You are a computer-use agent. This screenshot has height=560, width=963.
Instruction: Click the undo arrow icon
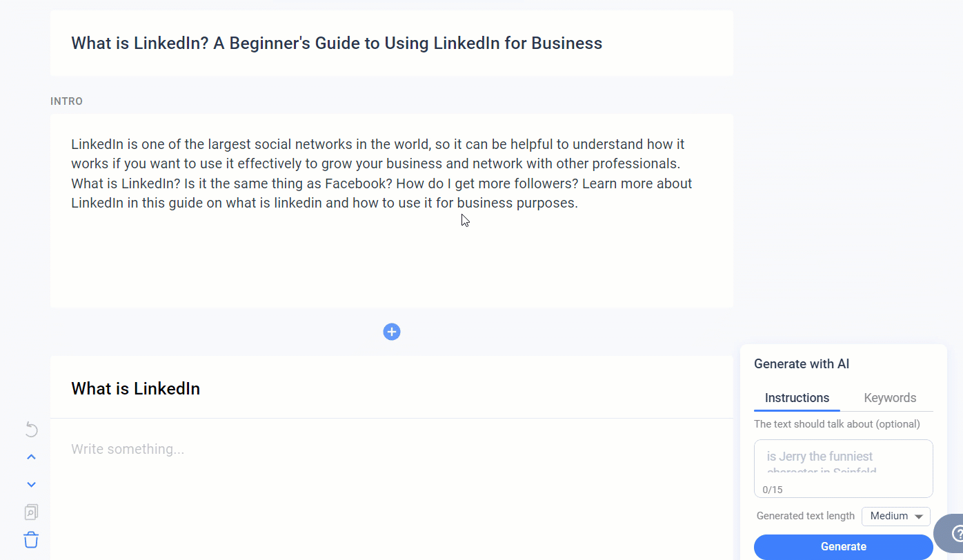click(x=32, y=430)
